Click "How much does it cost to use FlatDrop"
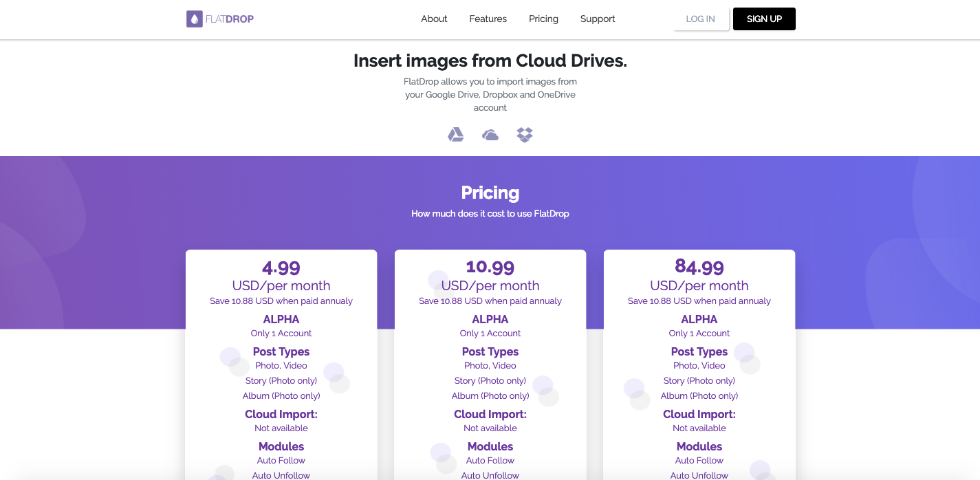 coord(490,214)
